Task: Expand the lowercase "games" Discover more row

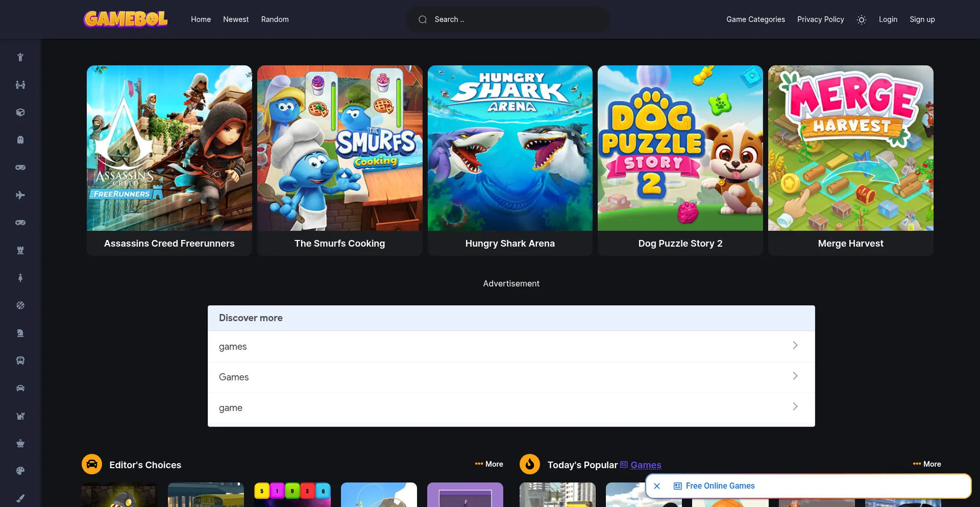Action: tap(511, 346)
